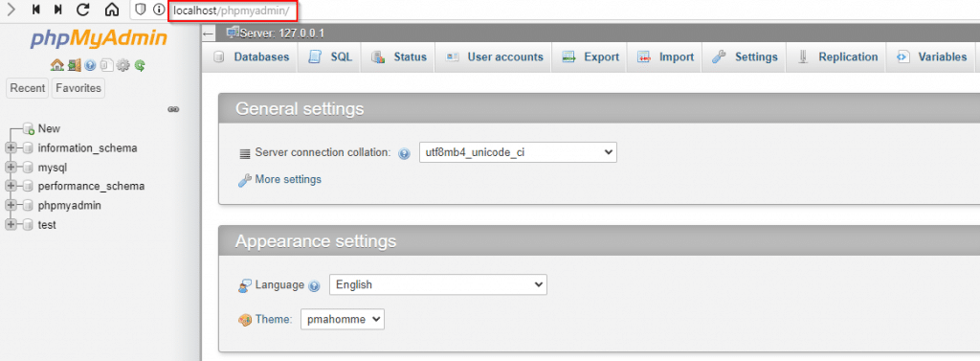Image resolution: width=980 pixels, height=361 pixels.
Task: Open the Favorites tables button
Action: tap(78, 88)
